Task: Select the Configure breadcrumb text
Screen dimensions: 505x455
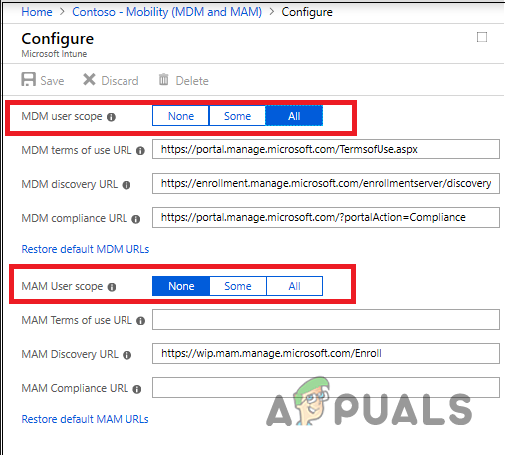Action: pyautogui.click(x=307, y=12)
